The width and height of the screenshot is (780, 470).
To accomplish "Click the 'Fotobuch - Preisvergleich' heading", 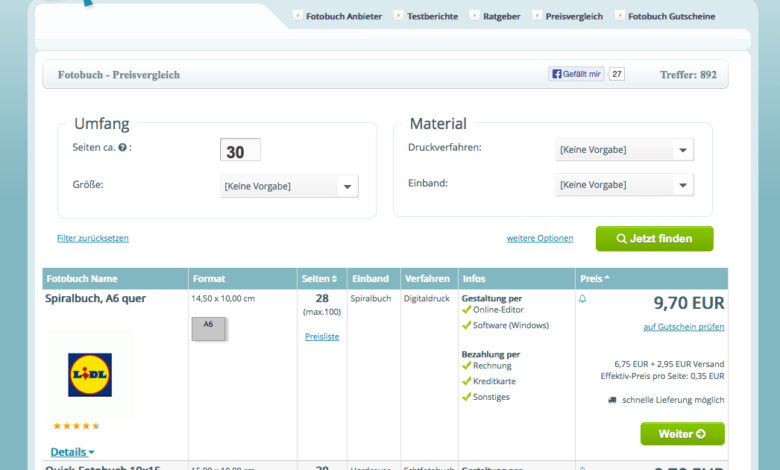I will tap(119, 75).
